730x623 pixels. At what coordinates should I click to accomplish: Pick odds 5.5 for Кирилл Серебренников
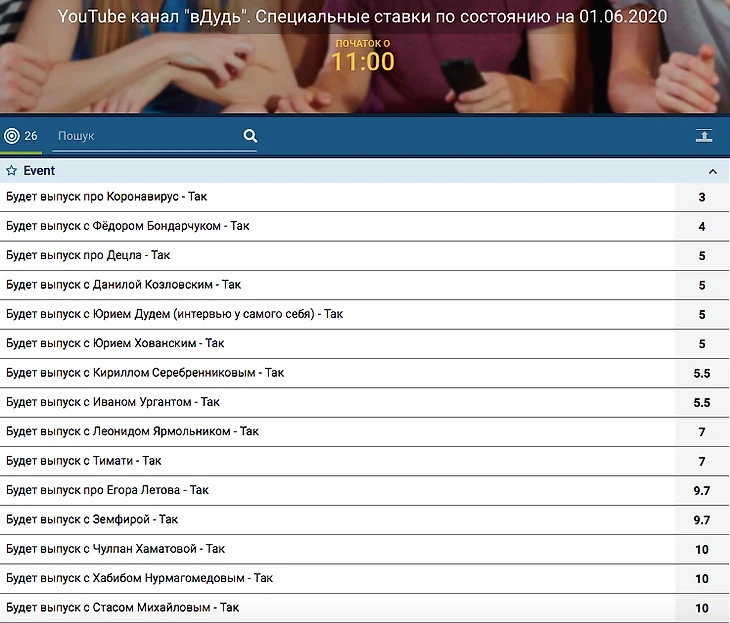point(702,373)
